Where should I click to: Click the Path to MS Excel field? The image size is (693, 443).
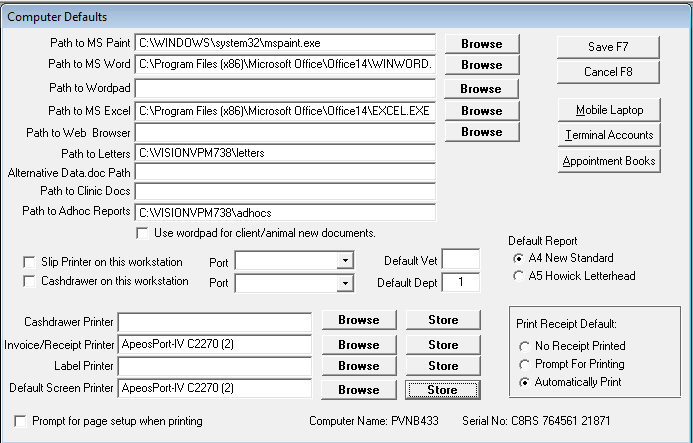(x=286, y=111)
